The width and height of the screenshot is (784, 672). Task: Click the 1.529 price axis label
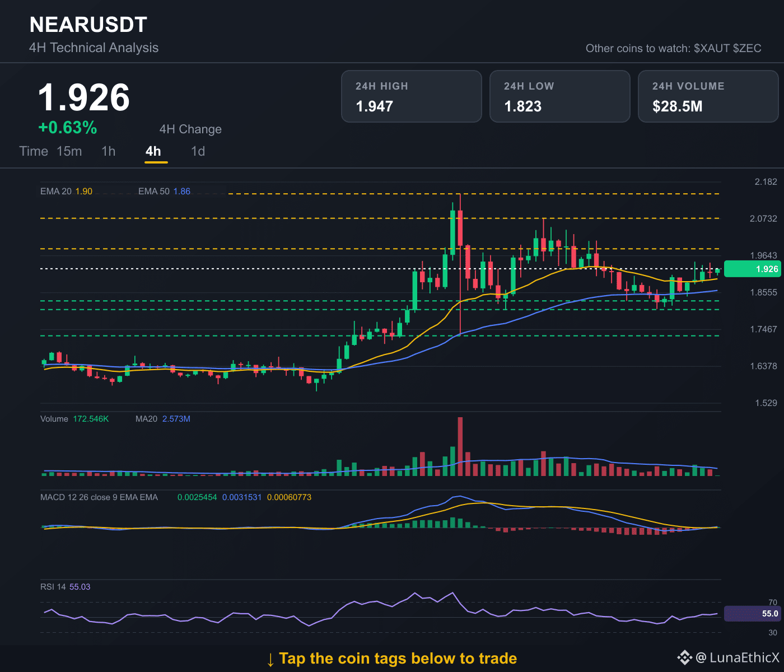click(x=766, y=403)
